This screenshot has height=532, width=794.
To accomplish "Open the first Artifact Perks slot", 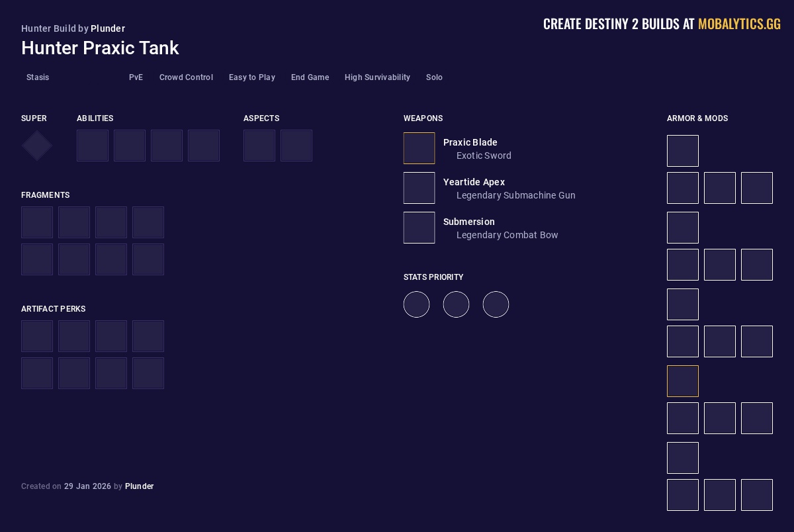I will (37, 336).
